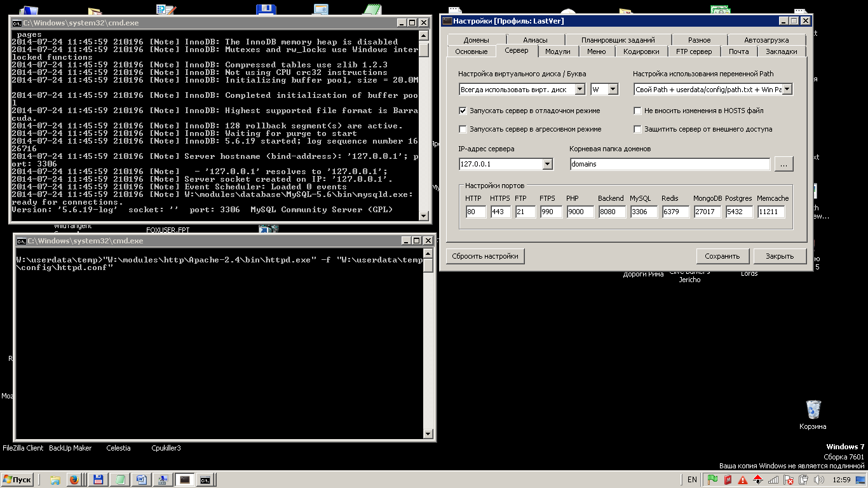Open Windows Explorer folder icon in taskbar
The width and height of the screenshot is (868, 488).
tap(55, 480)
